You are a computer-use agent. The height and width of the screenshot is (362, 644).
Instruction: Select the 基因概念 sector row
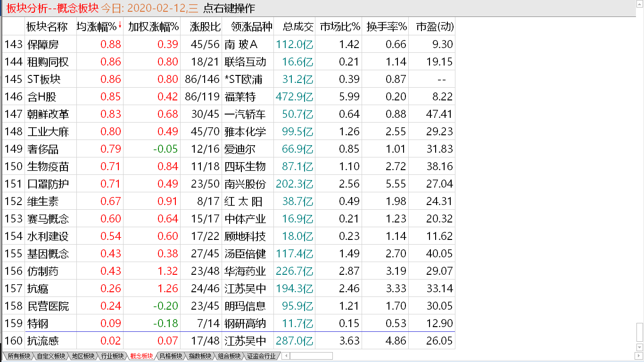pos(229,254)
